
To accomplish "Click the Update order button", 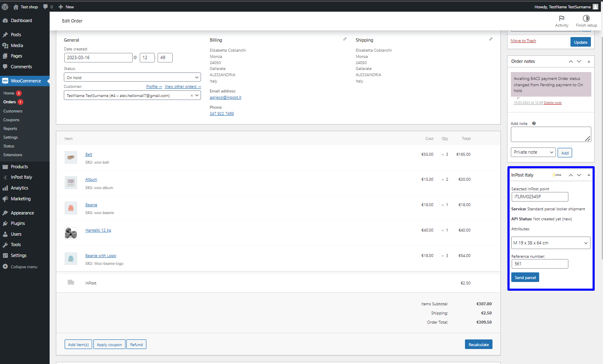I will click(580, 42).
